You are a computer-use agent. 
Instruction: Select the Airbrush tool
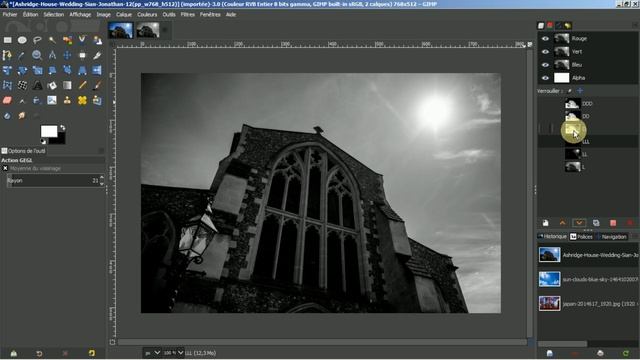(x=22, y=100)
